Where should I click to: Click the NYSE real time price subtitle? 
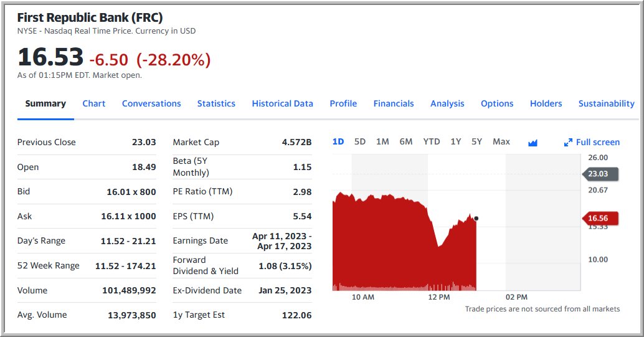[107, 31]
